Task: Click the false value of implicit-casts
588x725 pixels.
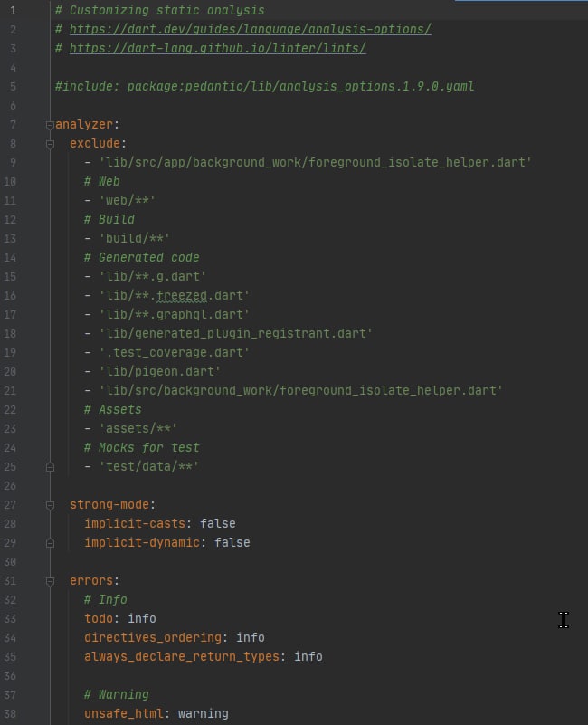Action: [x=218, y=523]
